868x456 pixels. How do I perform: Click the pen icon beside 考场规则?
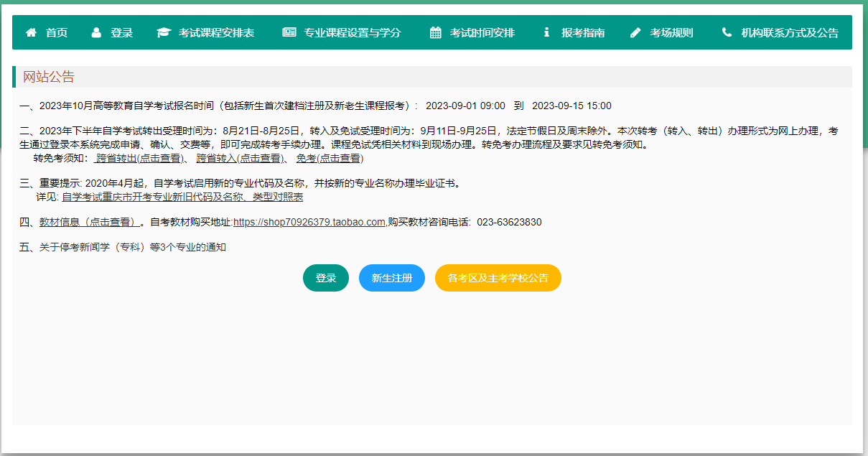click(633, 32)
